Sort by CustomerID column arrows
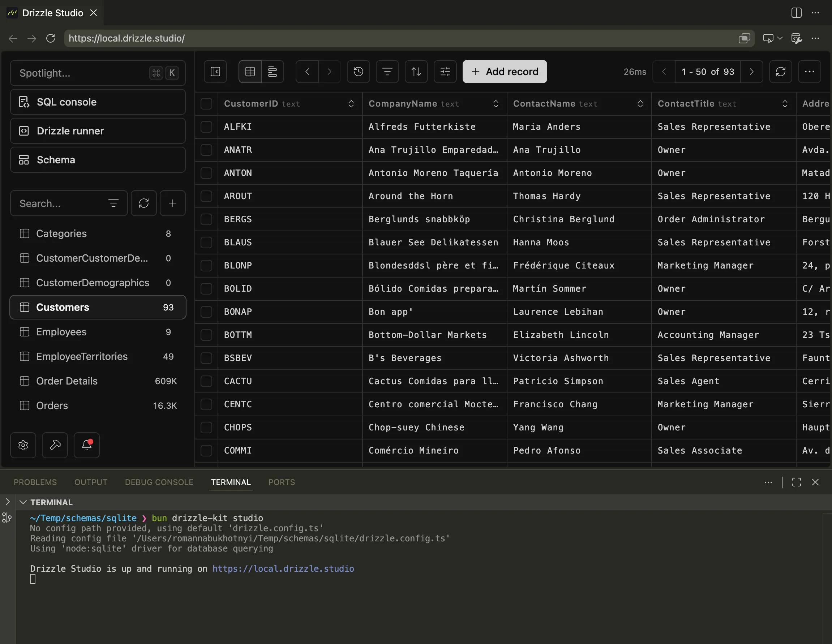This screenshot has height=644, width=832. coord(351,104)
